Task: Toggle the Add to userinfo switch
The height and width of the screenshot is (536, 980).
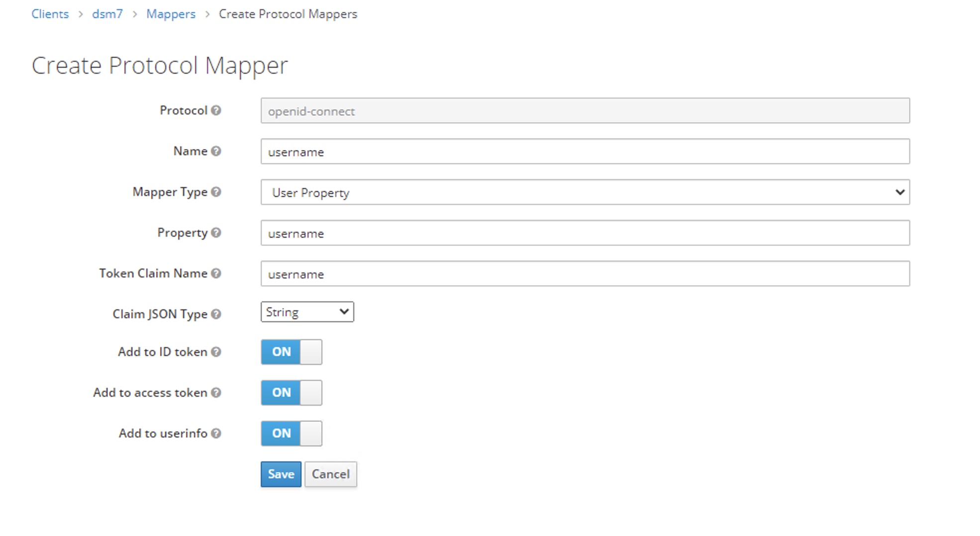Action: (x=292, y=434)
